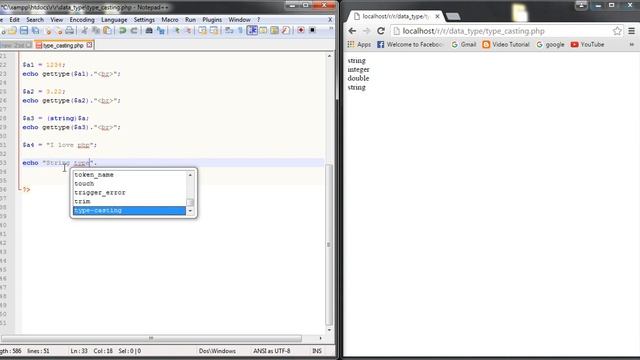Open the View menu
Viewport: 640px width, 360px height.
(x=57, y=20)
